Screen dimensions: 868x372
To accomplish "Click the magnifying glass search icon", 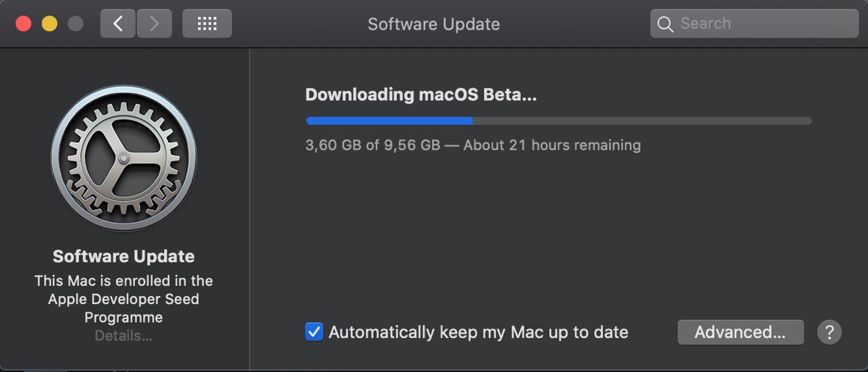I will [x=666, y=24].
